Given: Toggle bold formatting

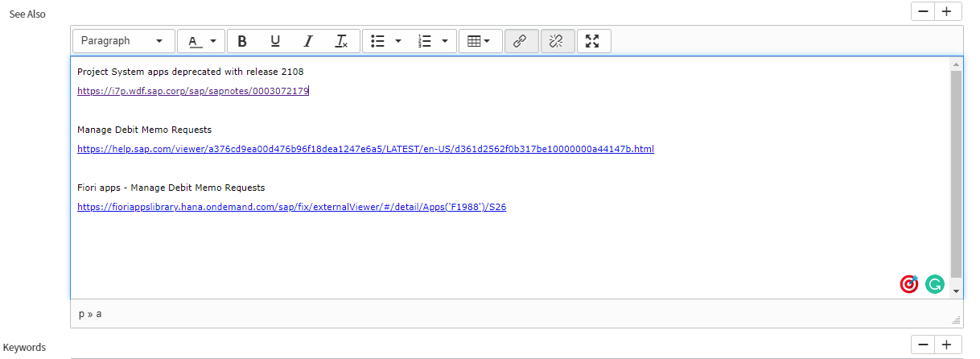Looking at the screenshot, I should pos(242,41).
